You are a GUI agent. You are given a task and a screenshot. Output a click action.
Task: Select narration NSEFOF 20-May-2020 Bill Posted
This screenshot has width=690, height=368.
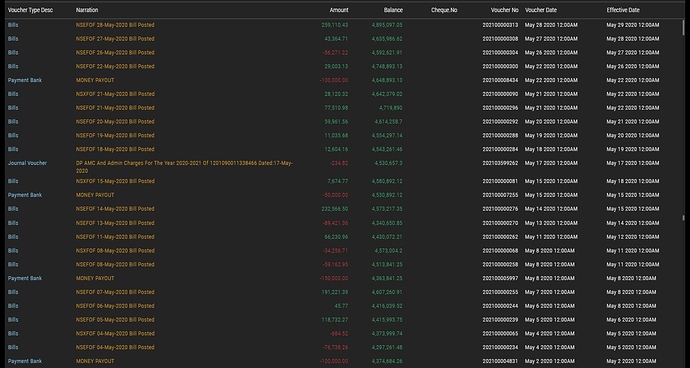point(115,121)
